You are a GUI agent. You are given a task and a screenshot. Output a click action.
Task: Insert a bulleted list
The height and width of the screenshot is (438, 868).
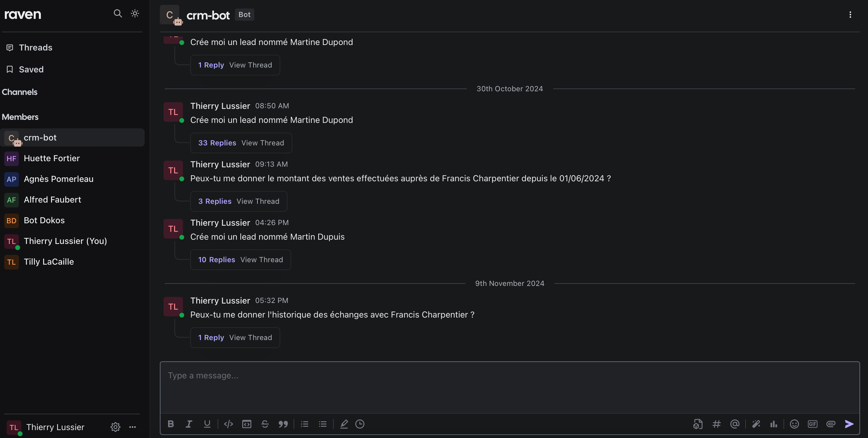[323, 424]
